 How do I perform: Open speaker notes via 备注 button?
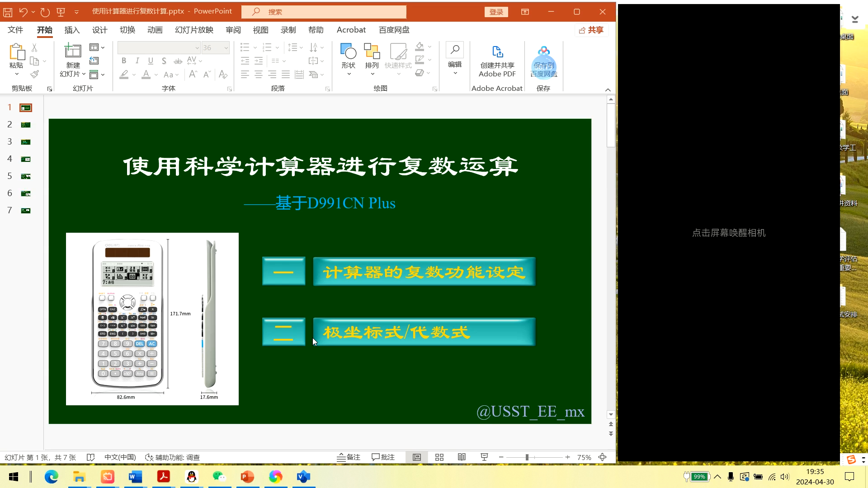[348, 457]
